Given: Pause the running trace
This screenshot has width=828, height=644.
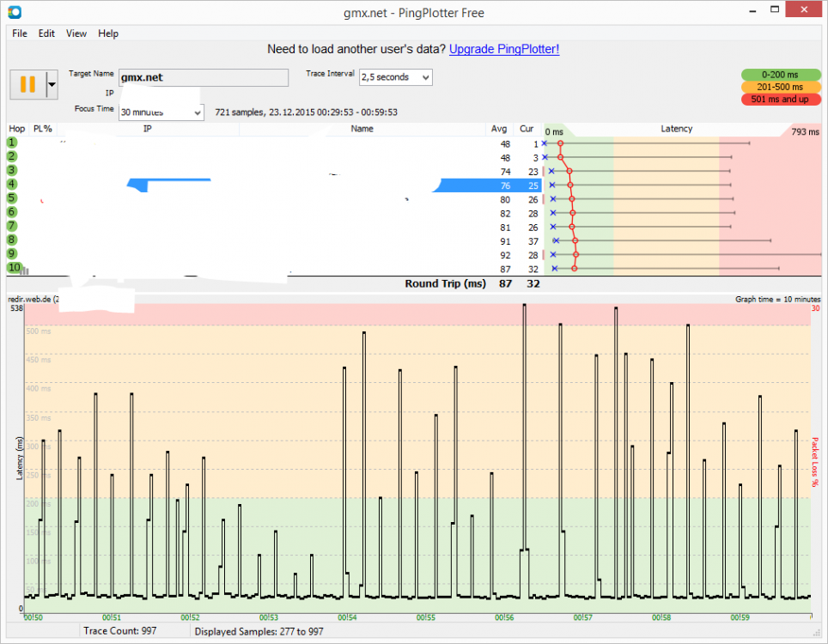Looking at the screenshot, I should tap(27, 84).
